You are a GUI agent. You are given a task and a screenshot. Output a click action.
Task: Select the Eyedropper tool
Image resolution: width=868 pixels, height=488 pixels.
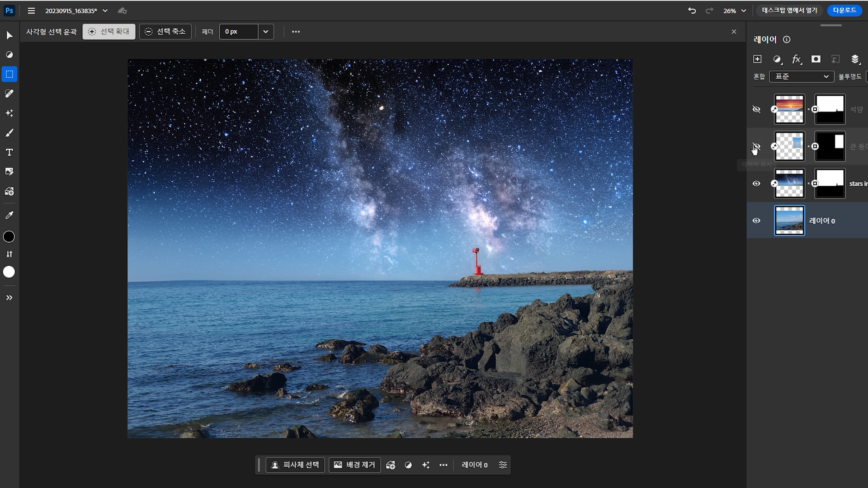(9, 215)
